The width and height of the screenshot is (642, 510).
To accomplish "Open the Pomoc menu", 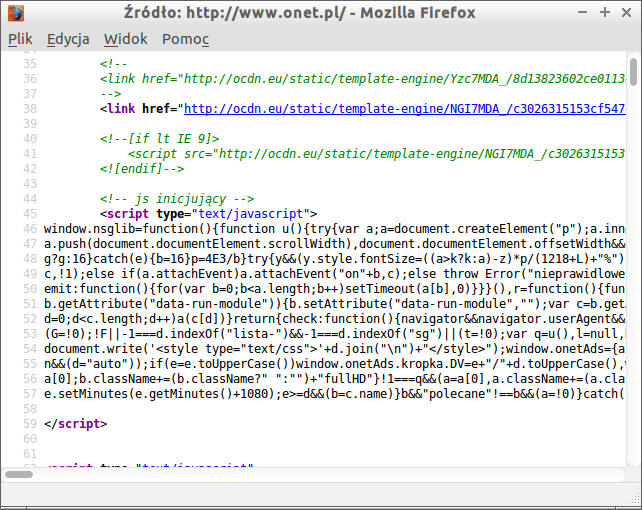I will (x=186, y=39).
